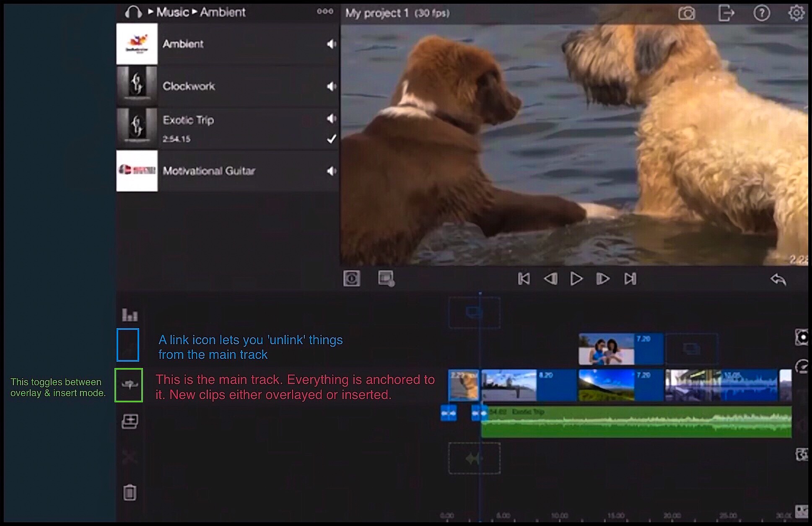
Task: Open the camera snapshot tool
Action: [x=686, y=13]
